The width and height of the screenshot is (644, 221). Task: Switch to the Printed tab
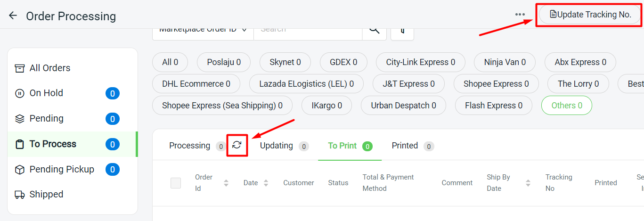tap(405, 146)
